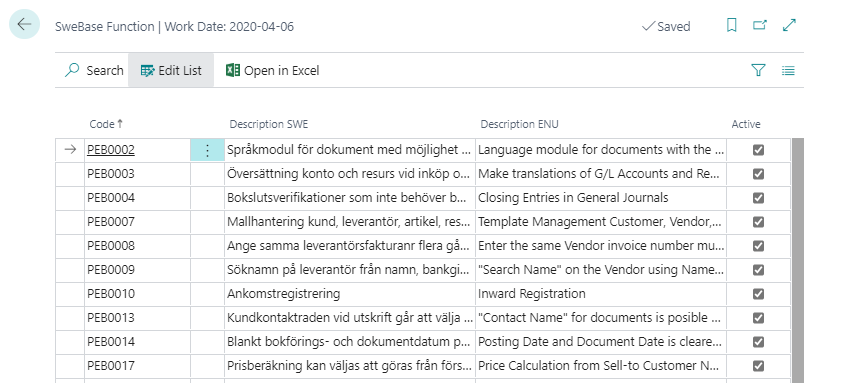
Task: Select the PEB0003 code cell
Action: pos(138,174)
